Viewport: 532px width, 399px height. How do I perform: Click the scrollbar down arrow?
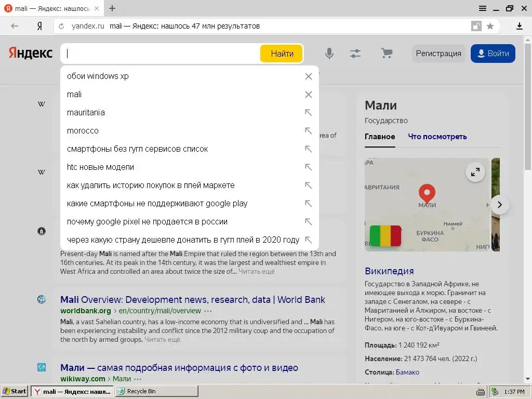[528, 379]
